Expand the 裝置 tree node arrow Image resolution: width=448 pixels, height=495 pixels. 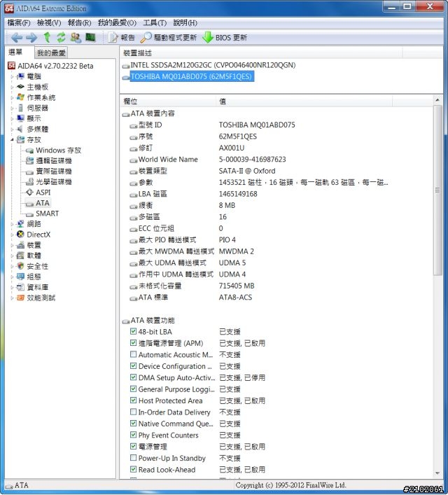tap(12, 245)
